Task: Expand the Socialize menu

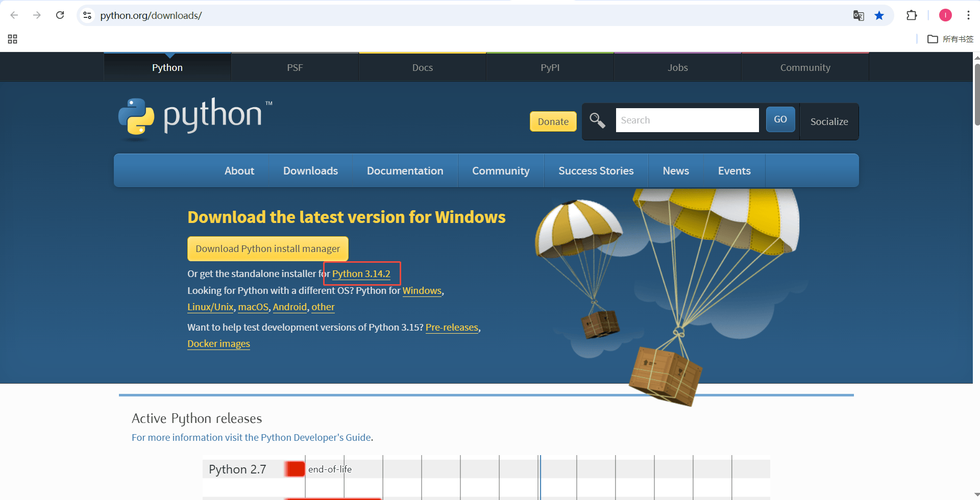Action: tap(829, 121)
